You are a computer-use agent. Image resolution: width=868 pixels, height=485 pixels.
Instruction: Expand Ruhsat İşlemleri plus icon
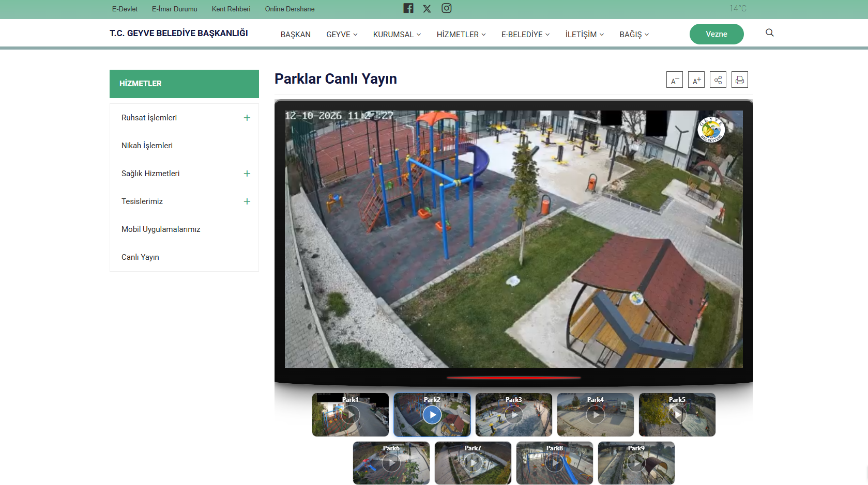tap(247, 118)
